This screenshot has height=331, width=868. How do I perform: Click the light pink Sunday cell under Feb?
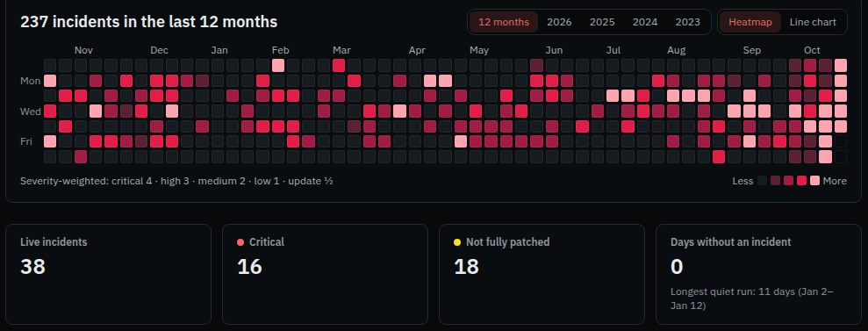tap(278, 65)
